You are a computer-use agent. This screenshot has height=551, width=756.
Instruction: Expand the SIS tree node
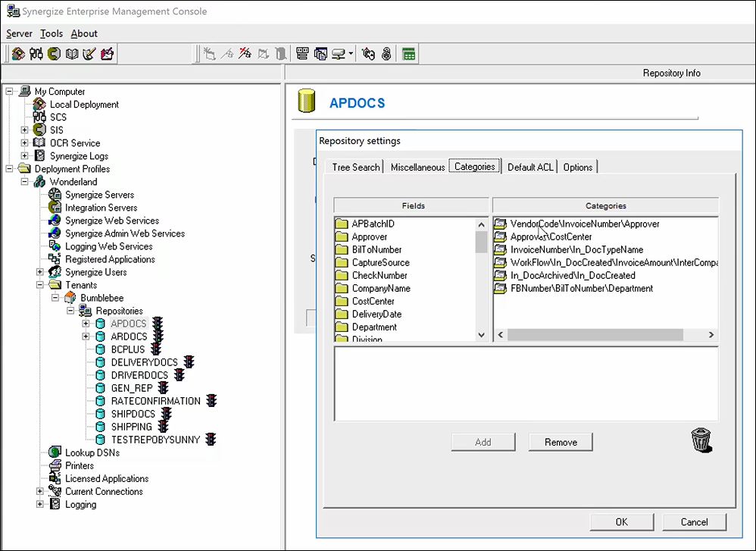(x=24, y=130)
